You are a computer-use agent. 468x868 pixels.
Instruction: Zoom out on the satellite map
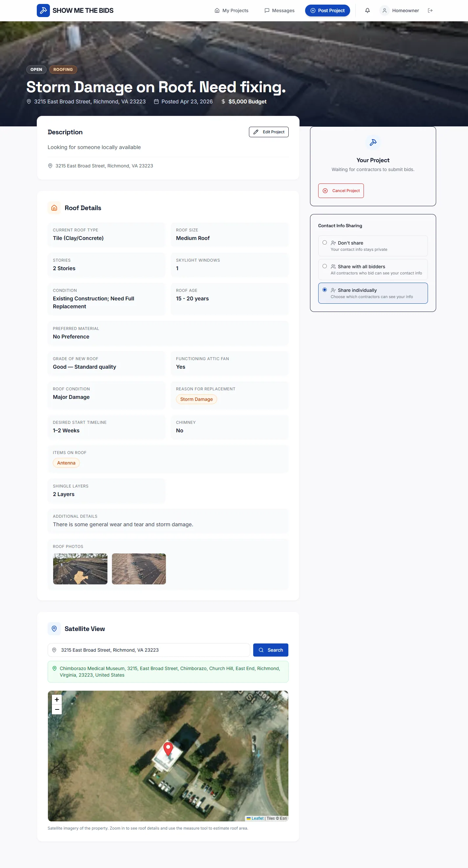[57, 709]
